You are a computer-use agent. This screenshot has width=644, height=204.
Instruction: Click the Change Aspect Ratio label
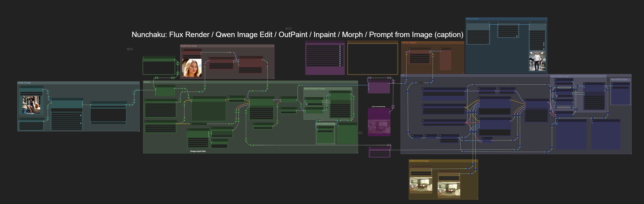click(198, 151)
